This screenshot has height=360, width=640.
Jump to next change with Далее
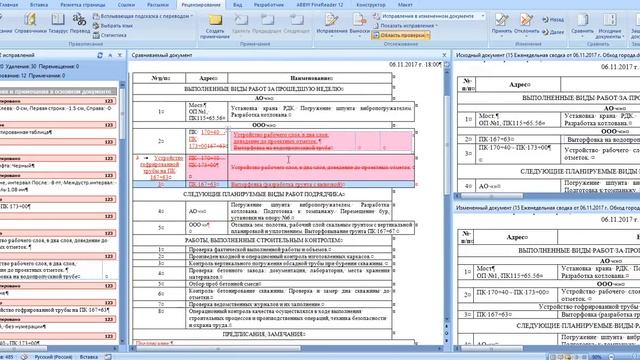coord(553,32)
